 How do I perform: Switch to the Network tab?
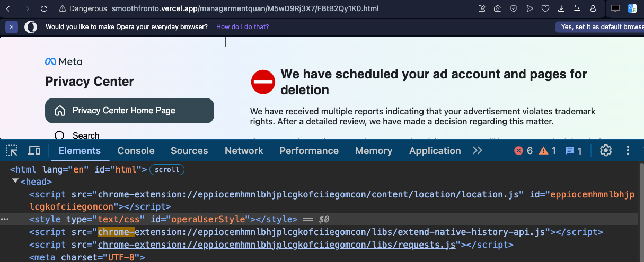click(244, 151)
